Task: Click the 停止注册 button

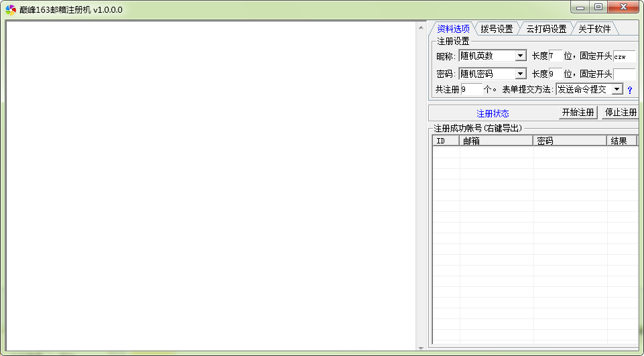Action: [621, 113]
